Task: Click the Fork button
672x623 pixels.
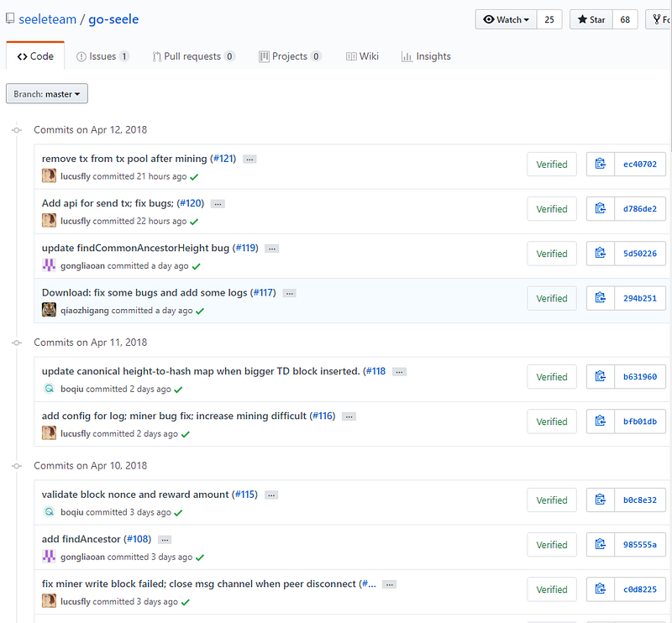Action: (x=659, y=19)
